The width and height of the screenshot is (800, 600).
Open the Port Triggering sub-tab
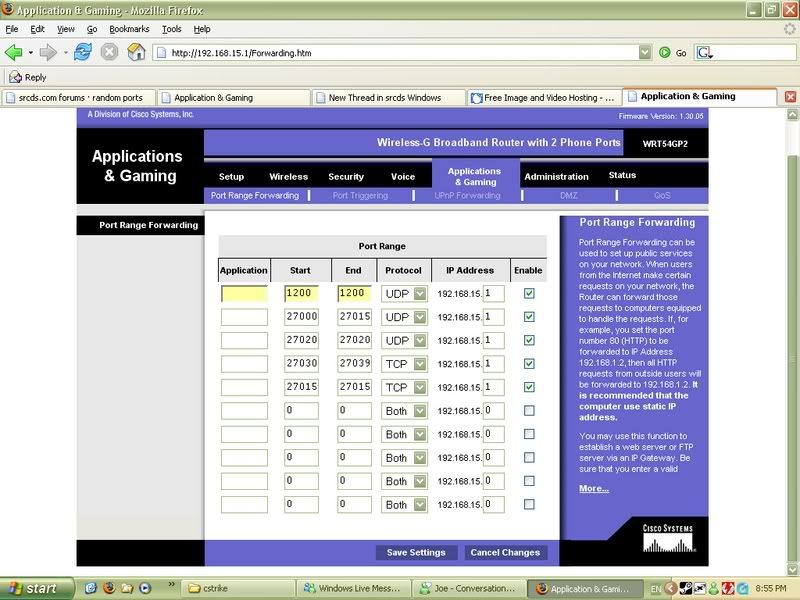[x=360, y=195]
